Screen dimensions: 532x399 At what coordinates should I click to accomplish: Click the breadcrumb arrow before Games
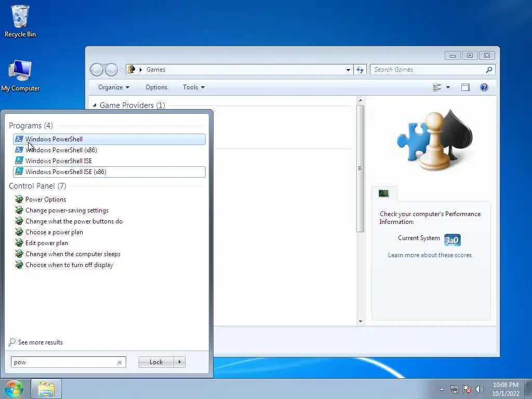click(140, 70)
